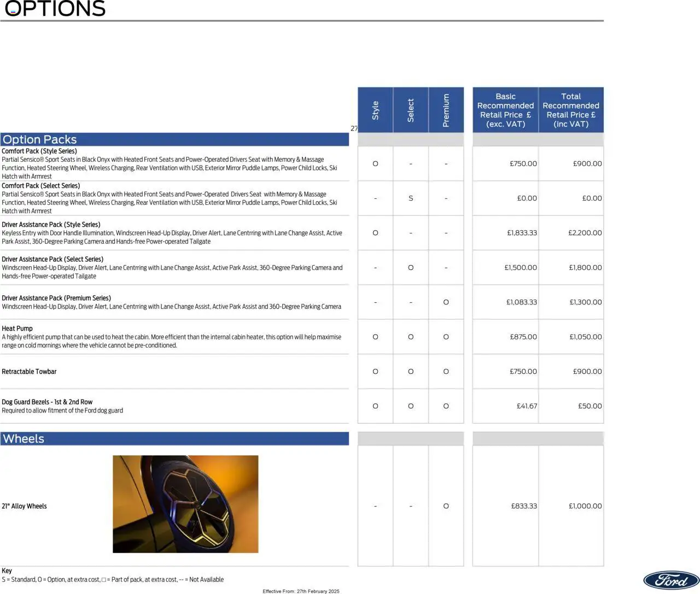Select Driver Assistance Pack (Select Series) title
Screen dimensions: 700x594
52,259
